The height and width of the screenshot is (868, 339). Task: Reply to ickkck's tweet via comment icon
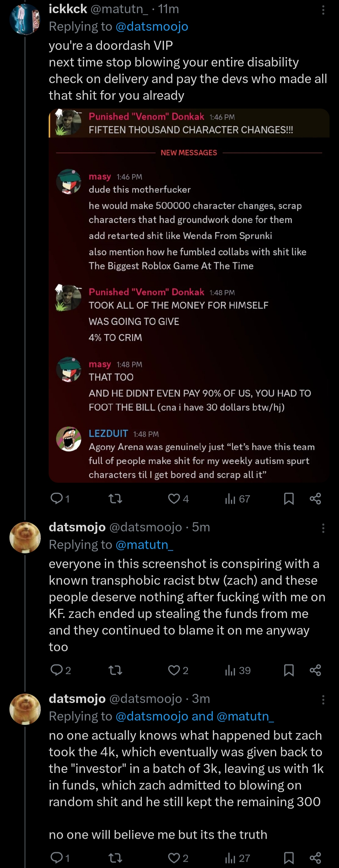click(56, 498)
